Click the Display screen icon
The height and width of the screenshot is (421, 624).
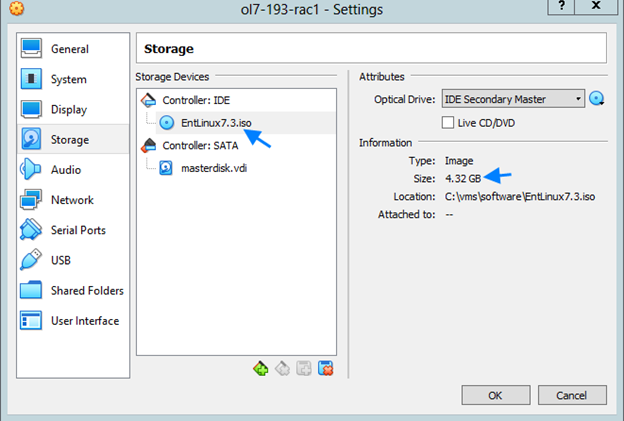pyautogui.click(x=31, y=109)
